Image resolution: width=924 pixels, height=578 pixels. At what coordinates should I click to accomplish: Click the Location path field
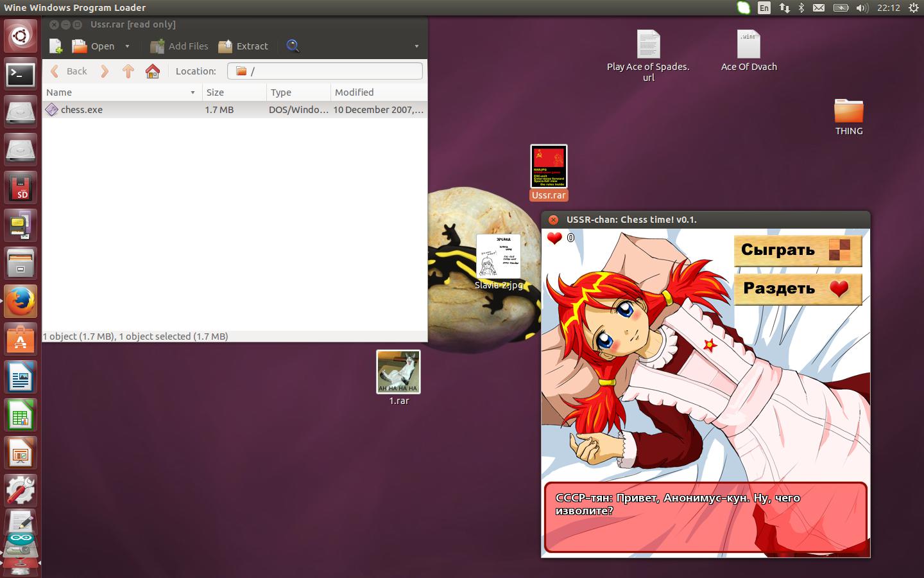[325, 71]
